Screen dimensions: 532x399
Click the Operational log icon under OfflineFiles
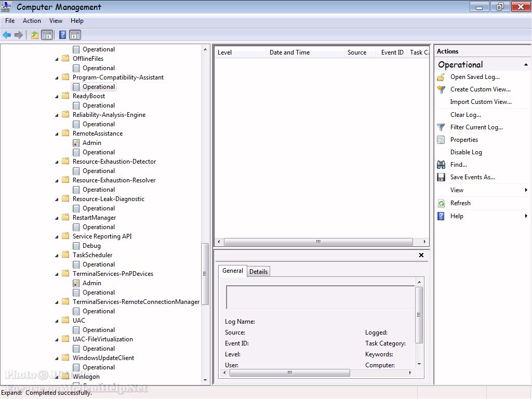[76, 68]
